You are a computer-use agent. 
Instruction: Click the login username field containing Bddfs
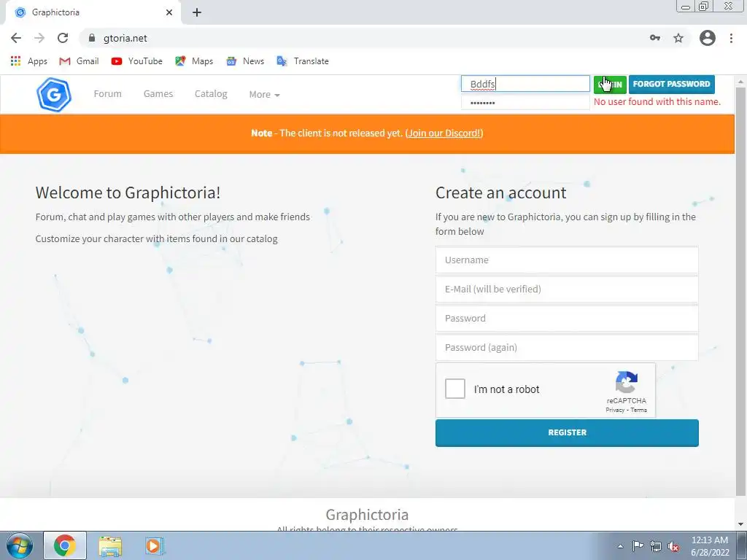click(x=525, y=84)
